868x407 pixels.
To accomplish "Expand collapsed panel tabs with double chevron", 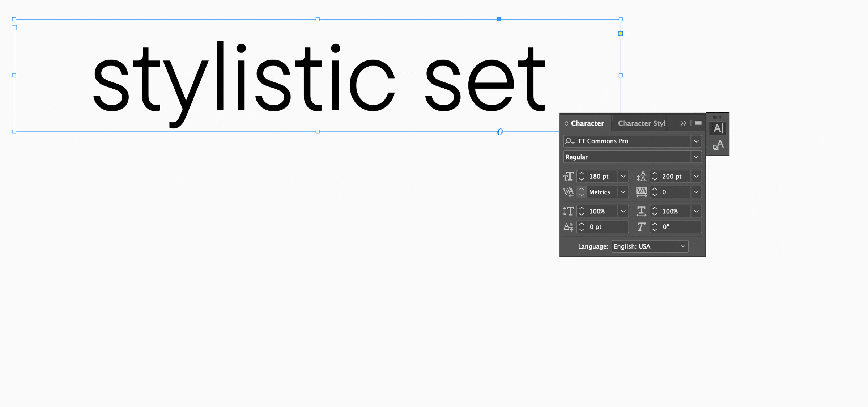I will tap(683, 123).
